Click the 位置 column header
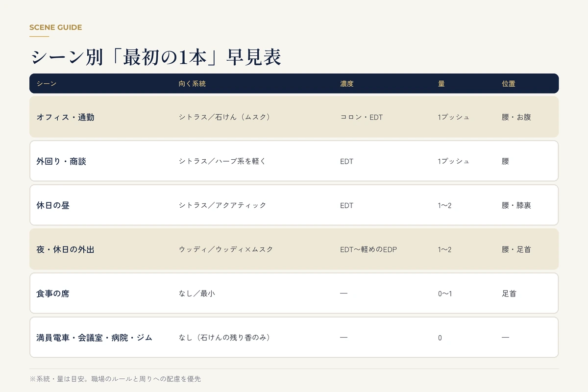 tap(509, 84)
